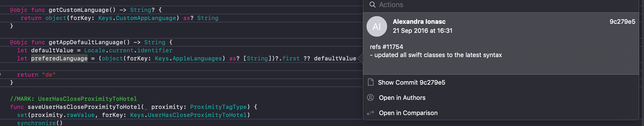Screen dimensions: 644x126
Task: Click ProximityTagType parameter type
Action: [218, 107]
